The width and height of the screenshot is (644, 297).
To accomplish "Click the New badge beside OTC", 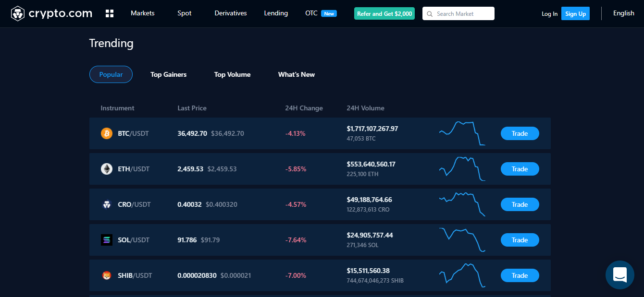I will [x=329, y=14].
